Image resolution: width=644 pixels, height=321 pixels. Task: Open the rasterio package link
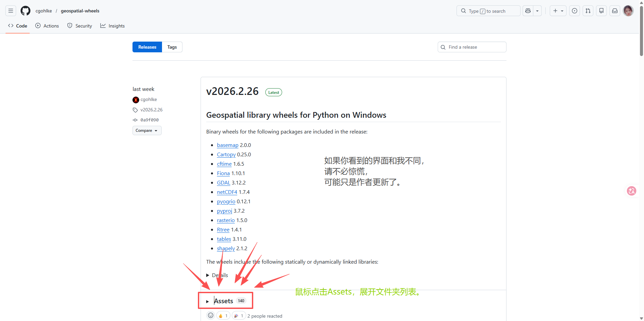(x=226, y=220)
